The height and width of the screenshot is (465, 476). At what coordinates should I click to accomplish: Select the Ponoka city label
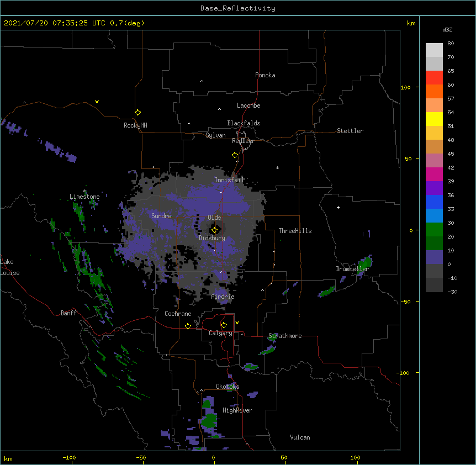point(265,75)
